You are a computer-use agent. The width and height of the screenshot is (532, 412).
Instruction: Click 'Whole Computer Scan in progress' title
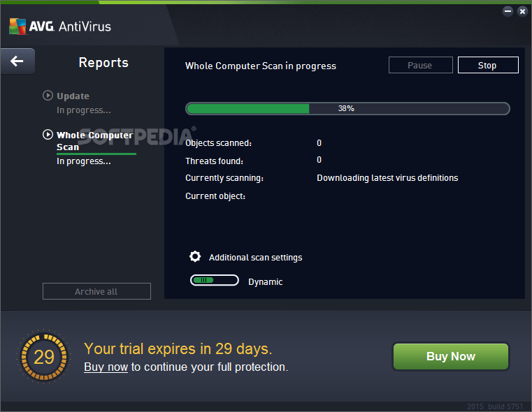261,66
